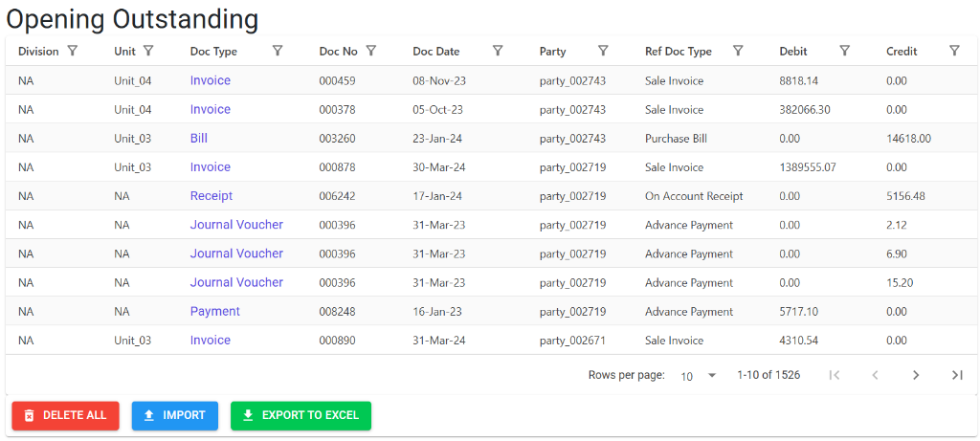
Task: Open the Doc Date column filter icon
Action: click(498, 52)
